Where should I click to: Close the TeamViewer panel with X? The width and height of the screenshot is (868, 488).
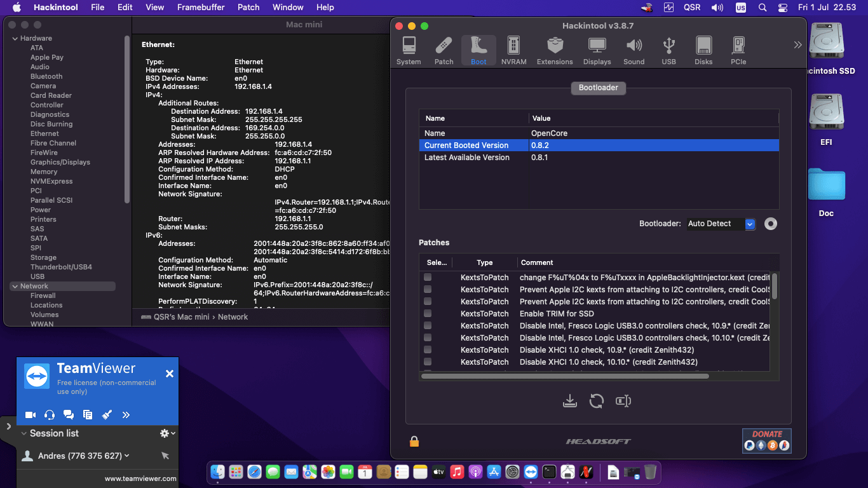170,374
